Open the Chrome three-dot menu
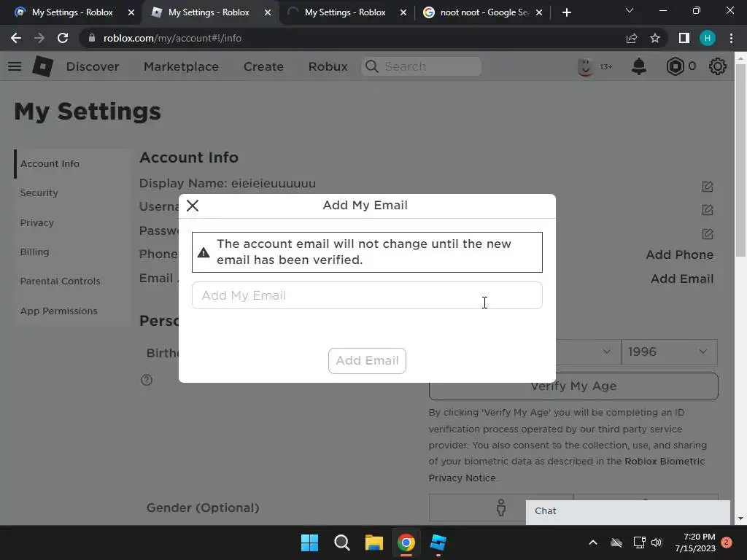747x560 pixels. (731, 38)
